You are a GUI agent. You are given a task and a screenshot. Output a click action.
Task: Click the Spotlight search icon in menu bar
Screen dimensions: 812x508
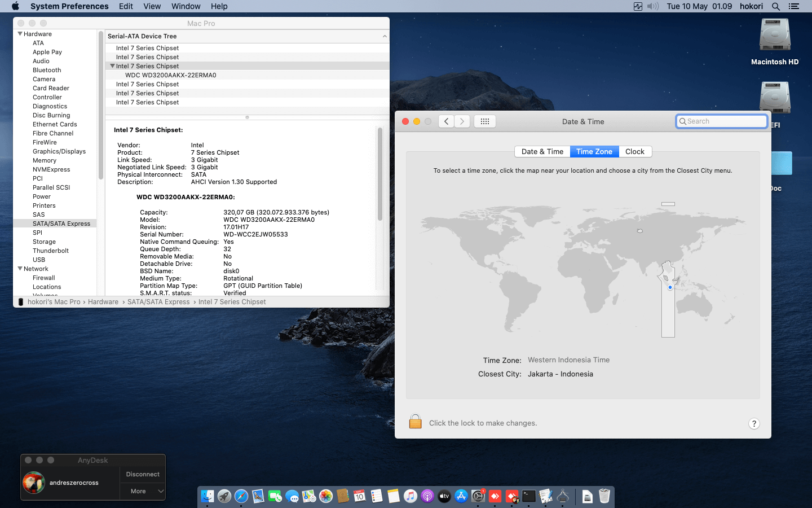pyautogui.click(x=776, y=6)
